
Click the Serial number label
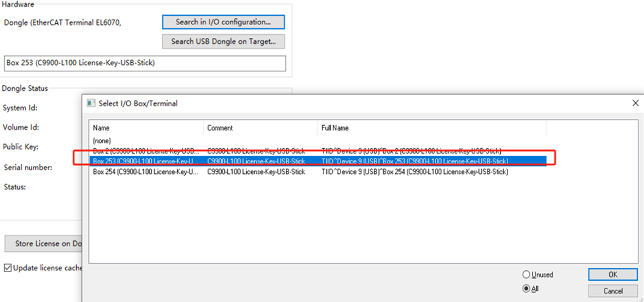(x=28, y=168)
